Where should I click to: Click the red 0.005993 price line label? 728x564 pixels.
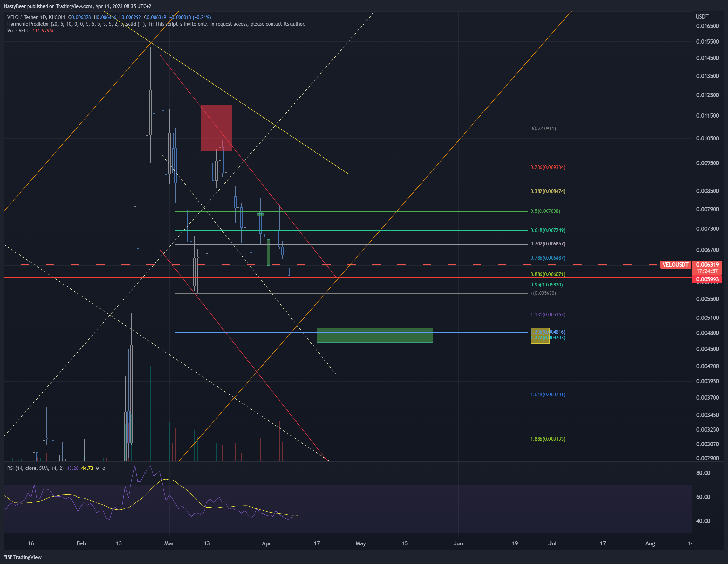click(x=707, y=279)
